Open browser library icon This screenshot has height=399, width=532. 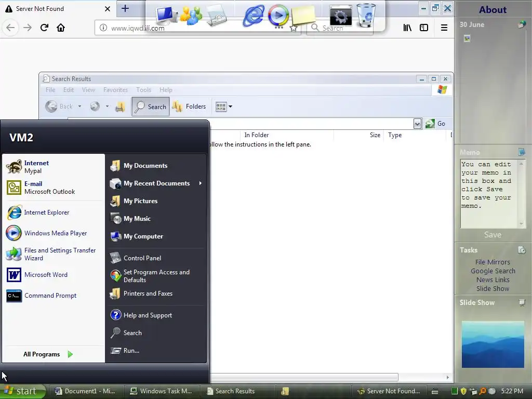[407, 28]
